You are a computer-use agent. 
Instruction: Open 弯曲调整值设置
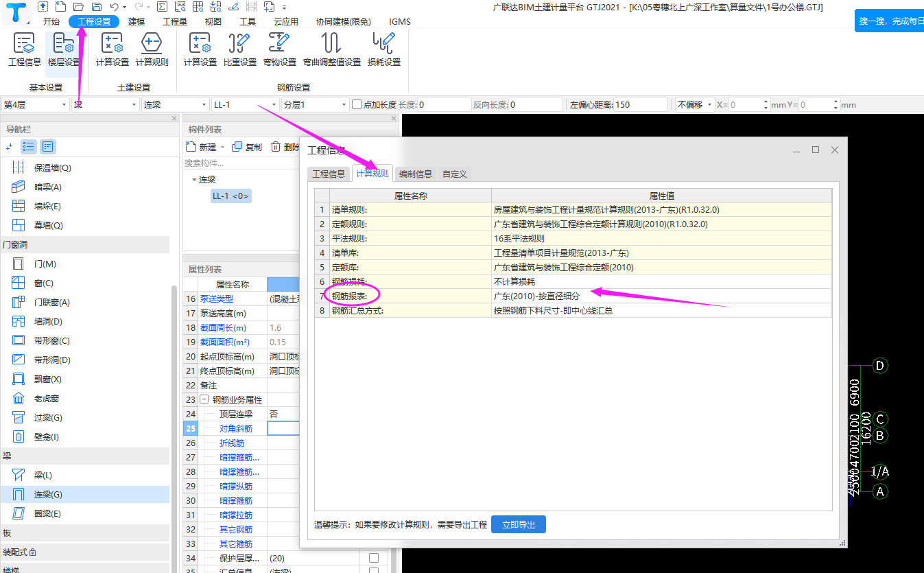pyautogui.click(x=332, y=49)
